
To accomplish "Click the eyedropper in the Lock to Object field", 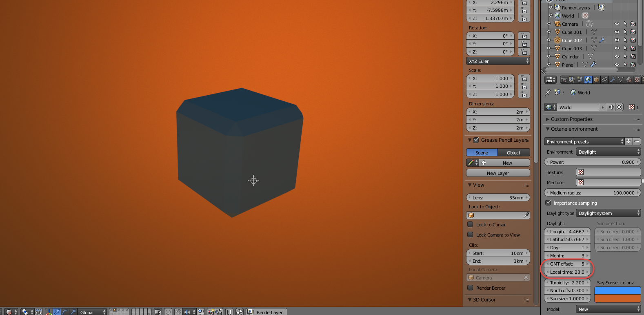I will tap(526, 215).
